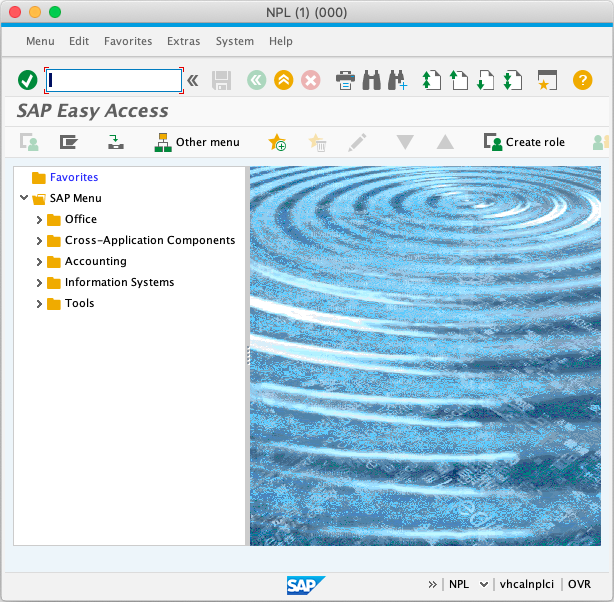Click the splitter handle between tree and image

coord(248,356)
